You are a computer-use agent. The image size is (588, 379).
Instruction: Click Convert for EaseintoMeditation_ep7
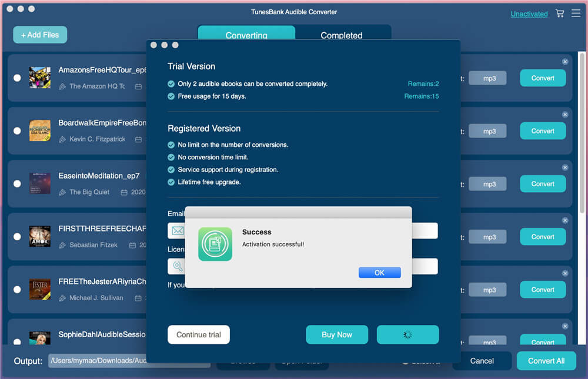[x=543, y=184]
